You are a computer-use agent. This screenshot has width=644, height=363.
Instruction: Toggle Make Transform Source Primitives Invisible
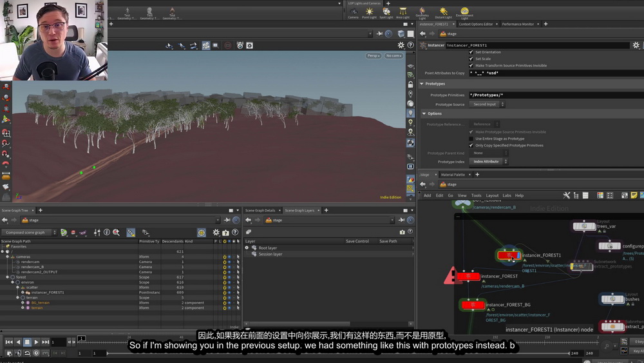point(471,65)
